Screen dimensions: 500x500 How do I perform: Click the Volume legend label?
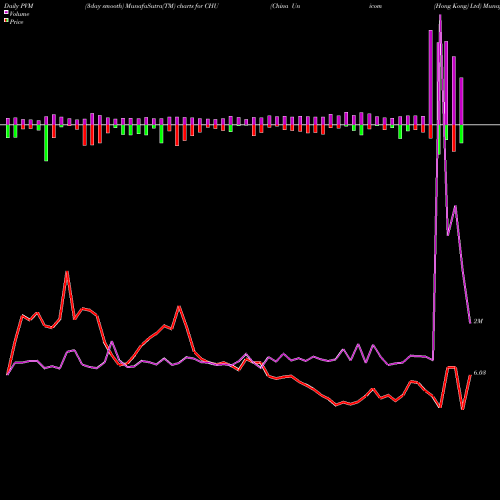(x=19, y=14)
